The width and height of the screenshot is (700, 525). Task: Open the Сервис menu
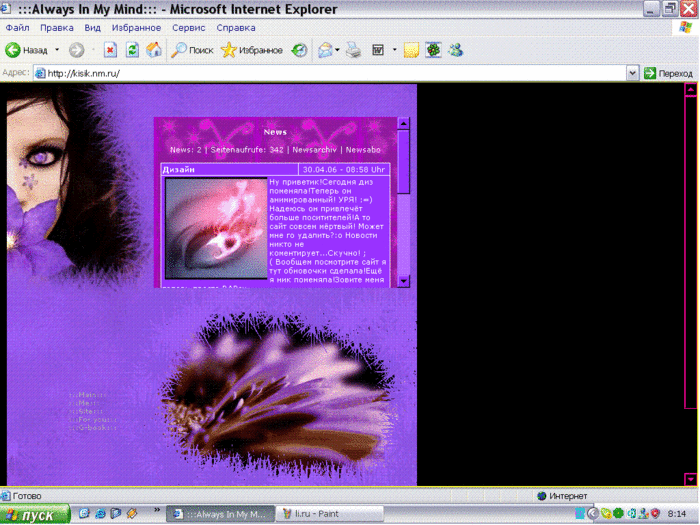point(189,28)
